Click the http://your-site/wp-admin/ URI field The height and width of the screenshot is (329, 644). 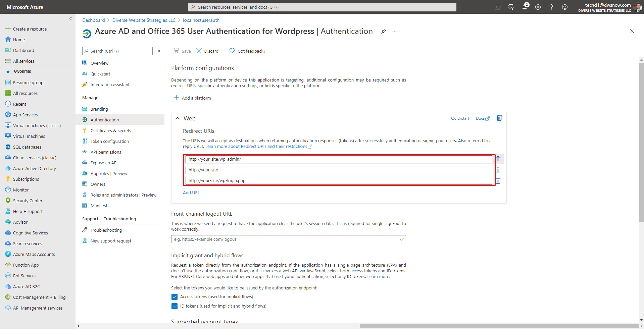point(339,159)
